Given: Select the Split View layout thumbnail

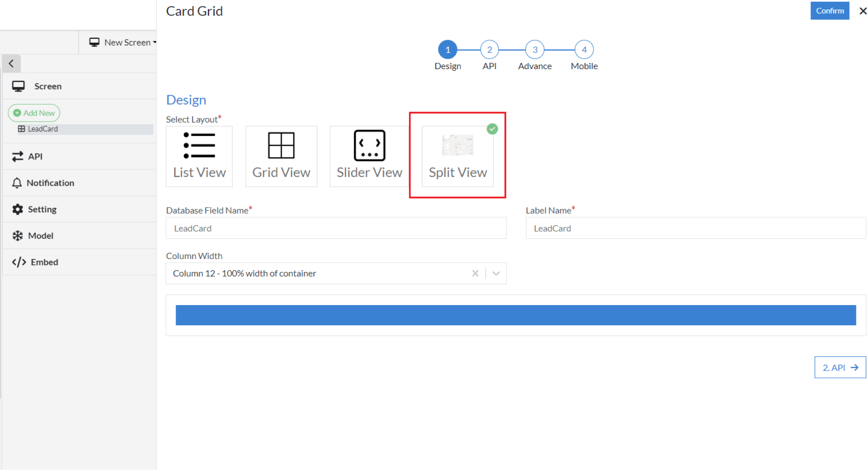Looking at the screenshot, I should tap(457, 146).
